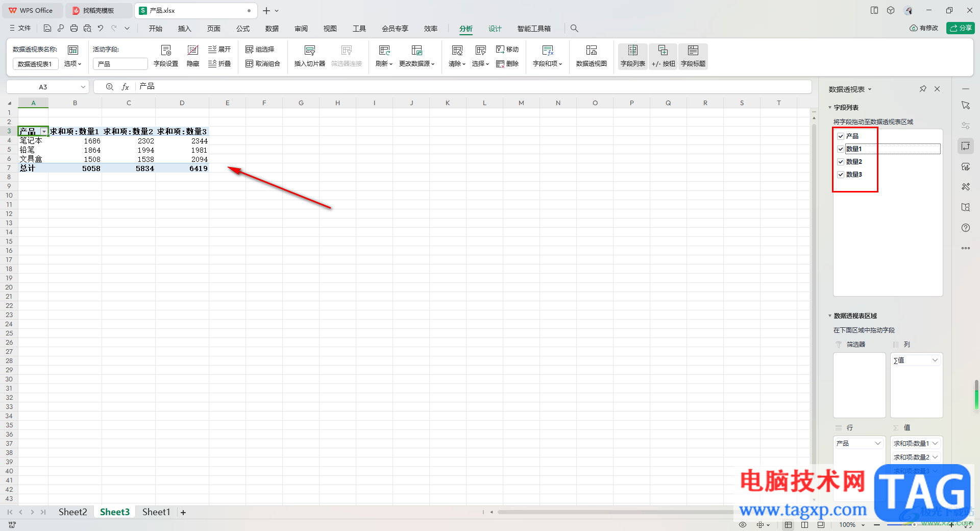980x531 pixels.
Task: Switch to the 视图 ribbon tab
Action: 330,29
